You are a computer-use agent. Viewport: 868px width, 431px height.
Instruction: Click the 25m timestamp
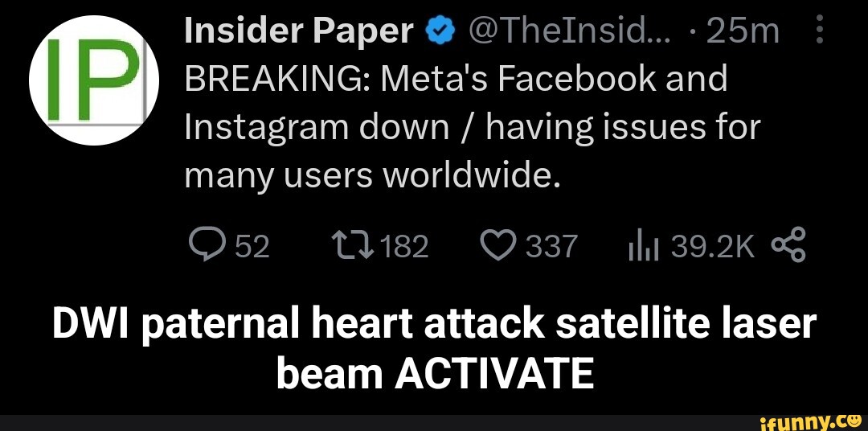click(747, 32)
